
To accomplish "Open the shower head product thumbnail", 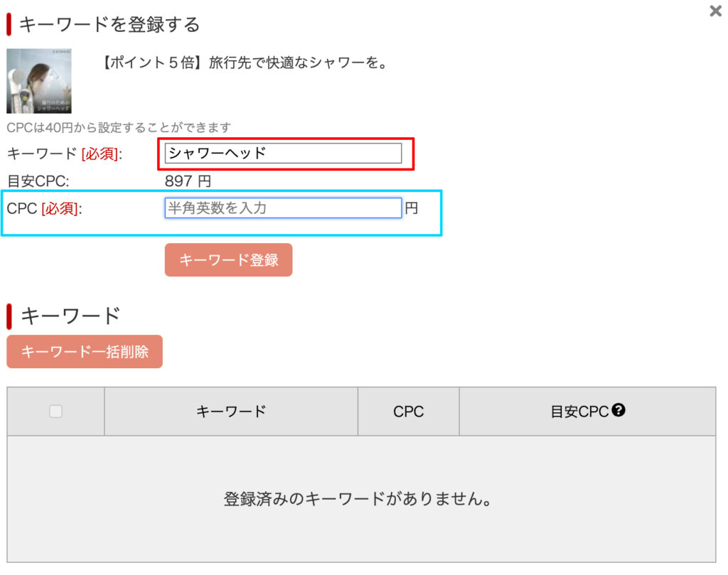I will coord(39,81).
